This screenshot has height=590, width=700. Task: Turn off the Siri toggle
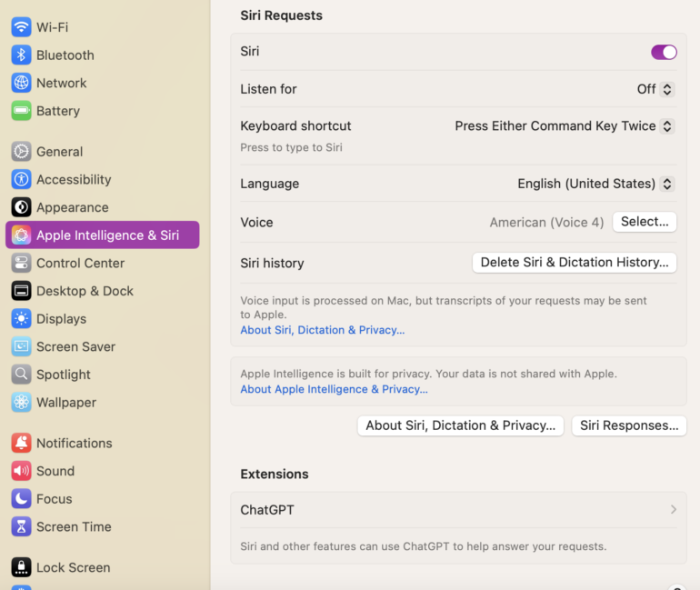(664, 52)
